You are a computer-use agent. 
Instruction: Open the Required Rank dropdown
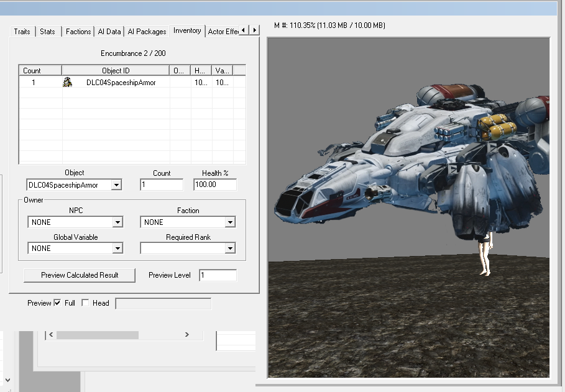tap(230, 248)
